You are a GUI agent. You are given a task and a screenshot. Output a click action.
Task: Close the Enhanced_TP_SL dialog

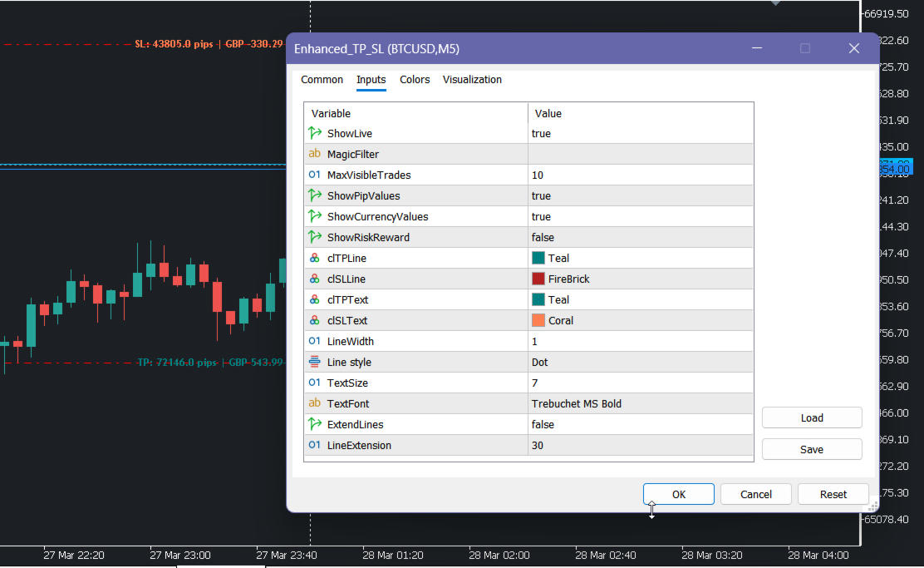[854, 48]
